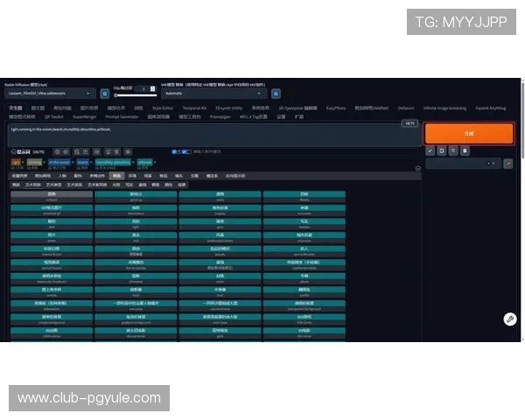
Task: Refresh the Stable Diffusion checkpoint list
Action: 104,93
